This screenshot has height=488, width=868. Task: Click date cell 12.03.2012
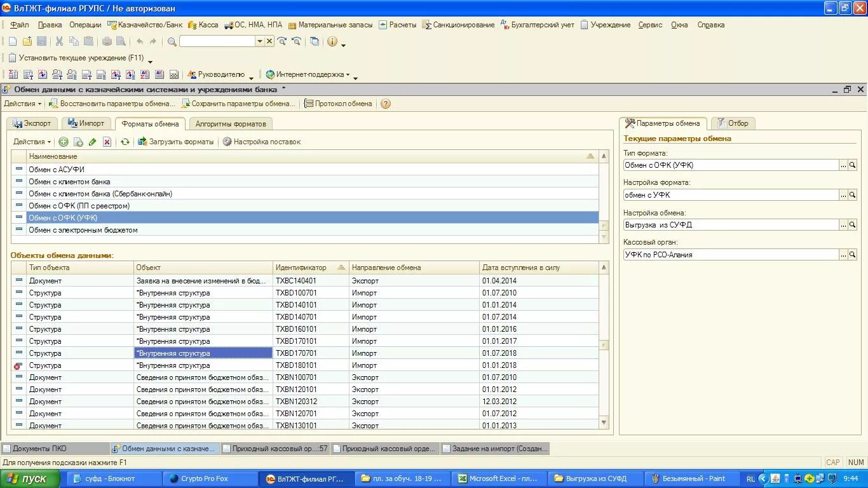point(539,402)
